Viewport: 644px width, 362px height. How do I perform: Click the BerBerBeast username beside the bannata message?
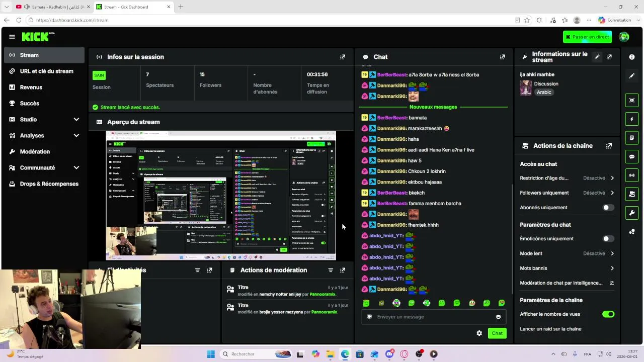[391, 118]
